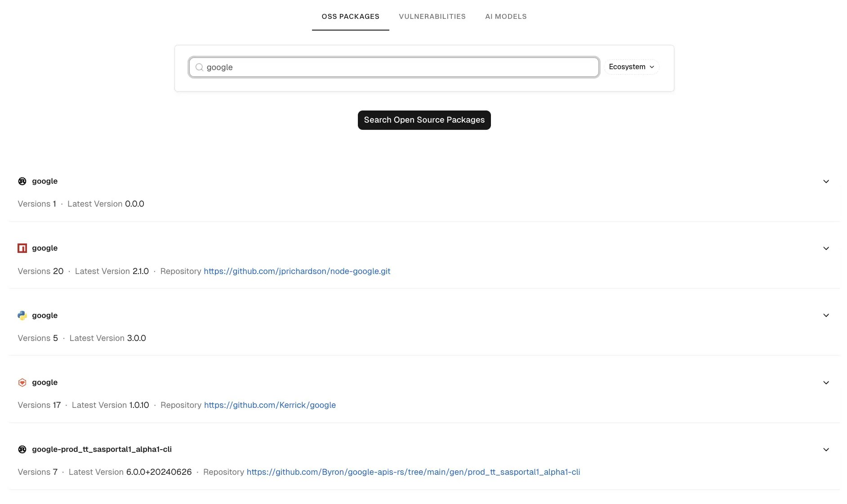This screenshot has height=504, width=847.
Task: Open the Kerrick/google repository link
Action: (270, 405)
